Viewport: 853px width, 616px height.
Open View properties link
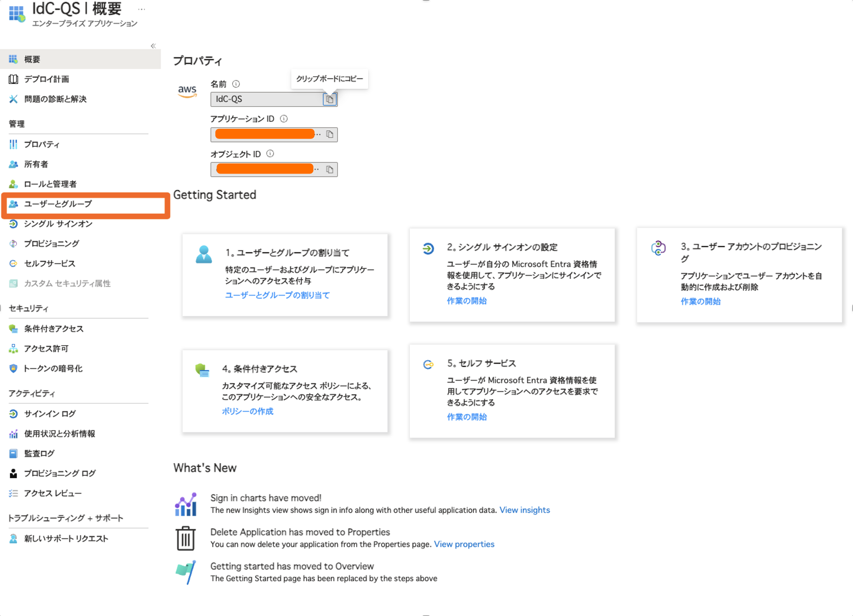click(464, 544)
